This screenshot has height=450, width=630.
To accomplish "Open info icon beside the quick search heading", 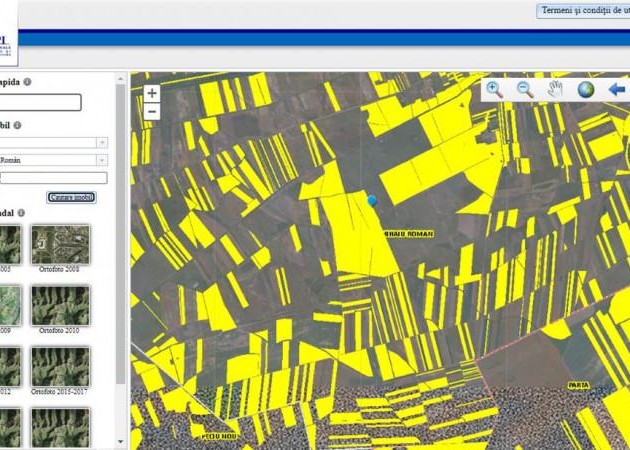I will 28,82.
